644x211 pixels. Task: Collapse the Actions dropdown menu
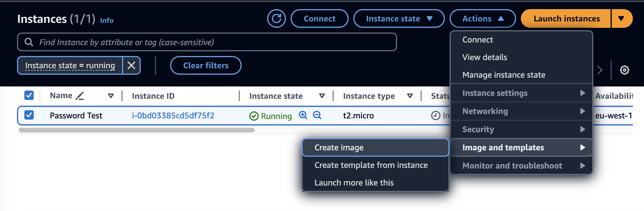pyautogui.click(x=482, y=19)
